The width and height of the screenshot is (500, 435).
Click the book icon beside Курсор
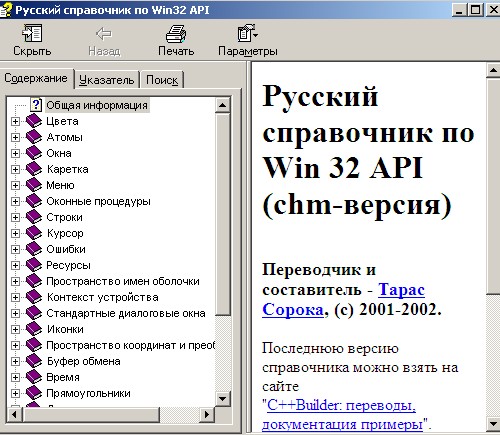34,233
